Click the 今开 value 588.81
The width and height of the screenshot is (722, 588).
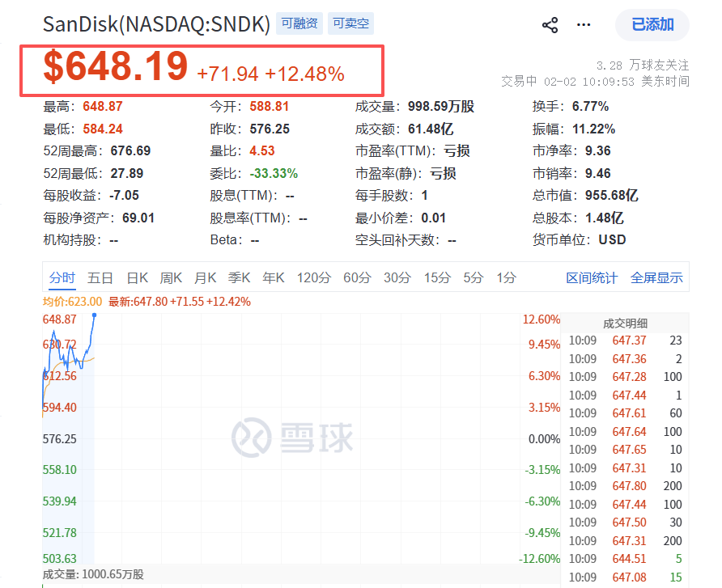pyautogui.click(x=270, y=106)
